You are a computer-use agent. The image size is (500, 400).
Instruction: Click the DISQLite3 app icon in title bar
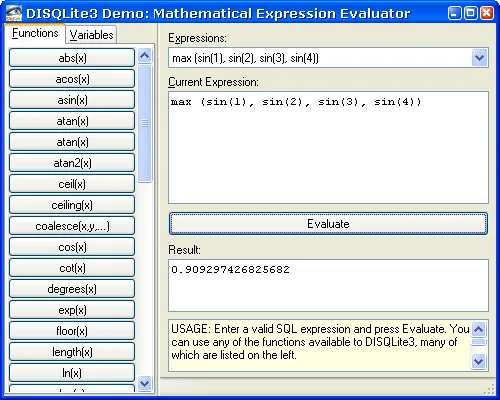click(14, 13)
